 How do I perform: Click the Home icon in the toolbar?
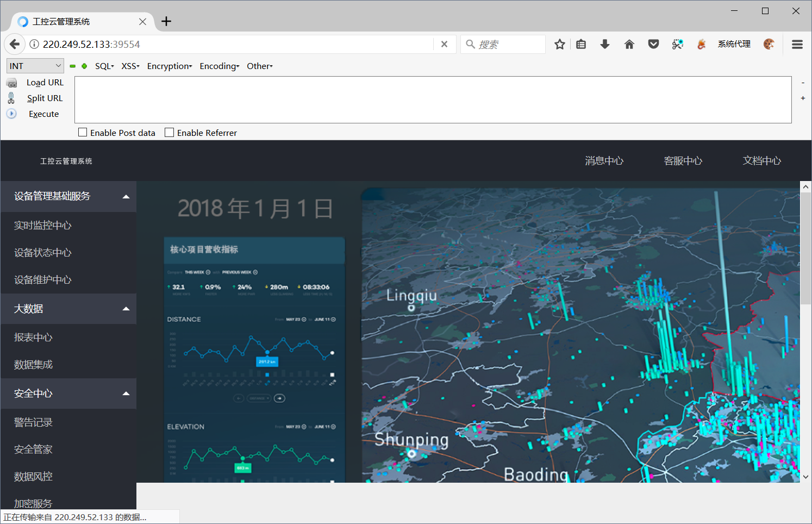click(629, 44)
